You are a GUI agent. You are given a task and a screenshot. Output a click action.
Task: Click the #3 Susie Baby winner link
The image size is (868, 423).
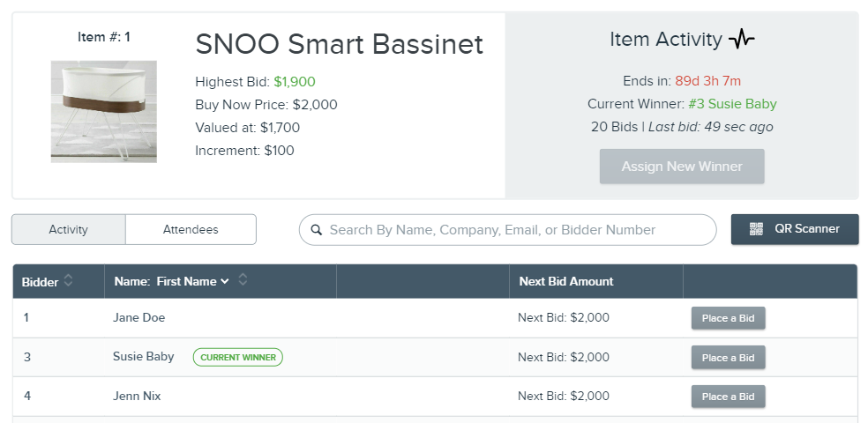[732, 104]
